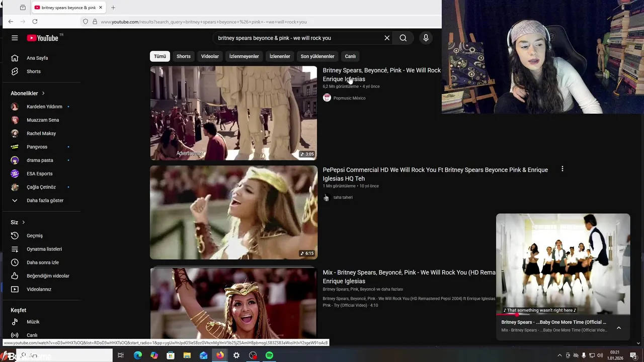Image resolution: width=644 pixels, height=362 pixels.
Task: Open Rachel Maksy channel subscription
Action: coord(40,133)
